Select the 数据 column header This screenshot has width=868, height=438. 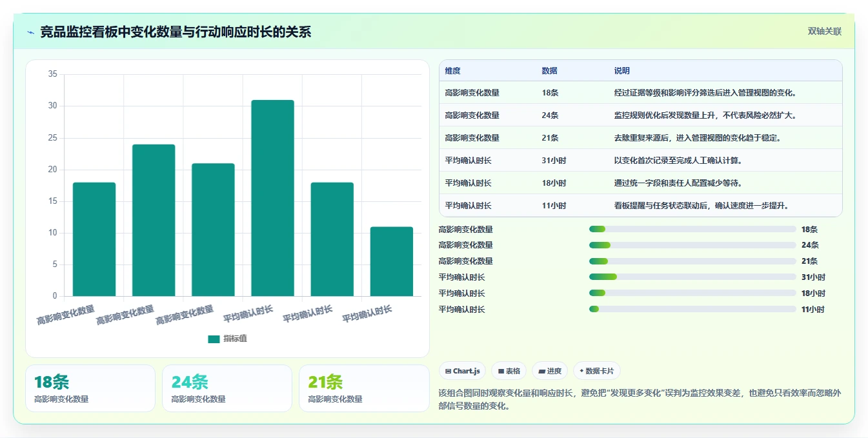click(x=550, y=71)
